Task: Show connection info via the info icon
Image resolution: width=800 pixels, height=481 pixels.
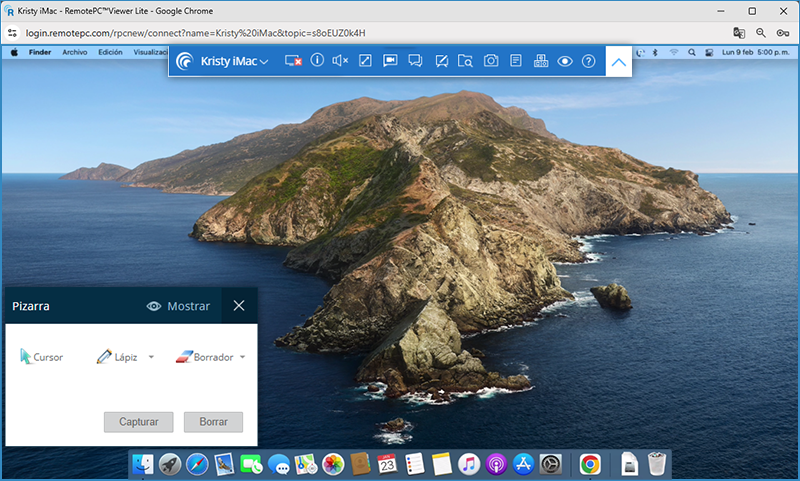Action: click(x=317, y=61)
